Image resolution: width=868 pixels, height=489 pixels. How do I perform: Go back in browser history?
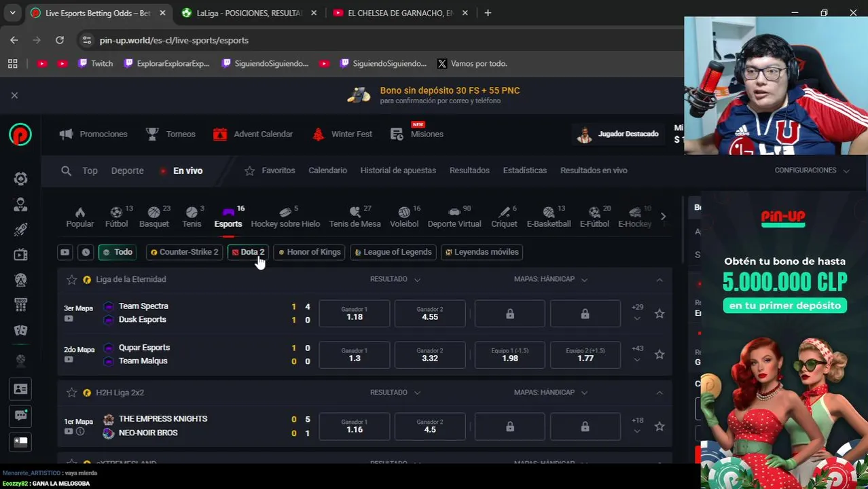coord(14,40)
